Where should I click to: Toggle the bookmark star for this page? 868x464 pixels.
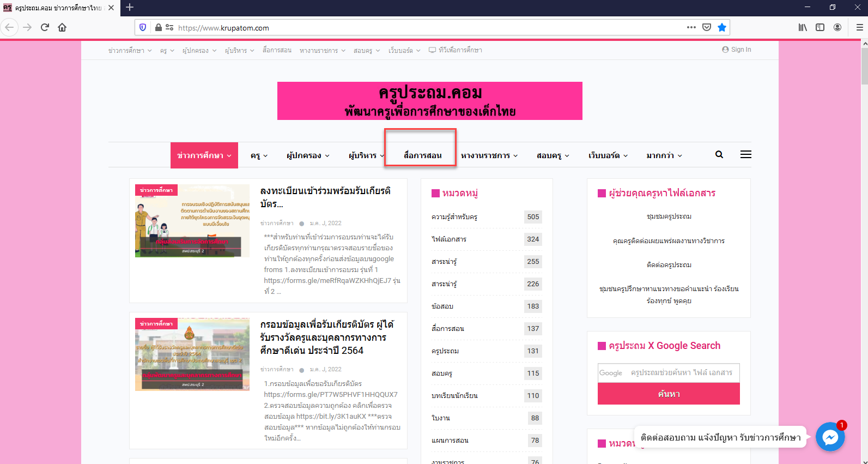click(x=722, y=27)
